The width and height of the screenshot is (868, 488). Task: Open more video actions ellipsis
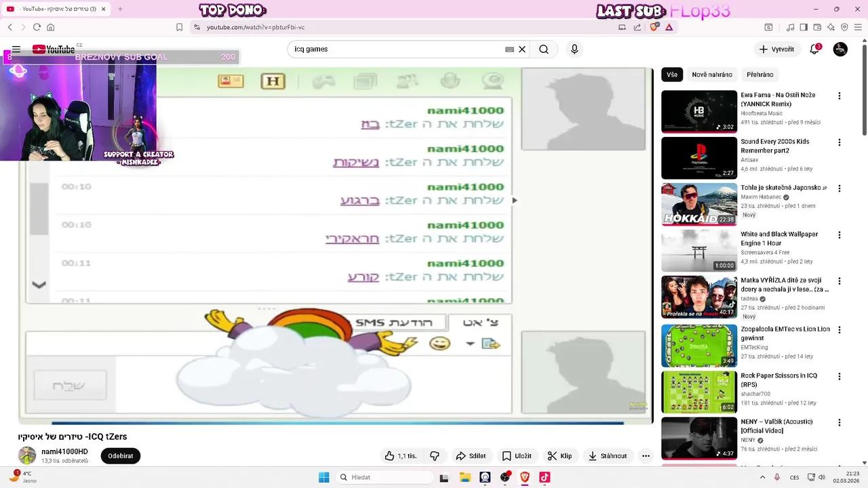[646, 456]
